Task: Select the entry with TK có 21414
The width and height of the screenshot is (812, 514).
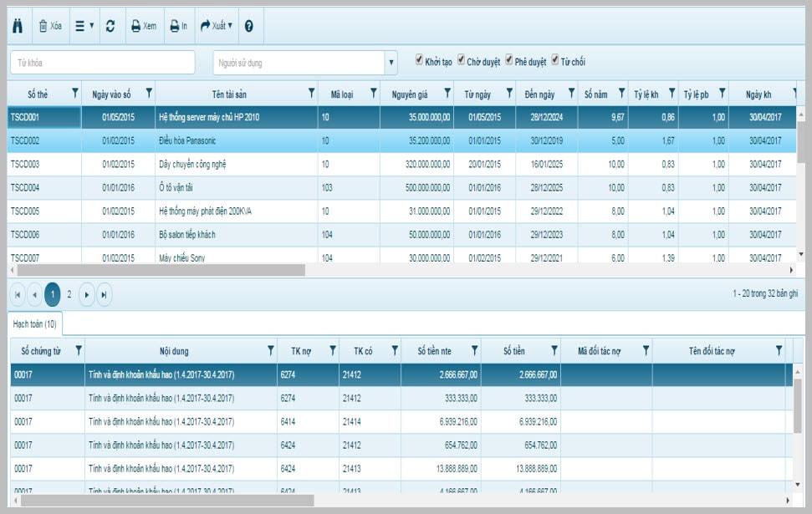Action: pos(401,422)
